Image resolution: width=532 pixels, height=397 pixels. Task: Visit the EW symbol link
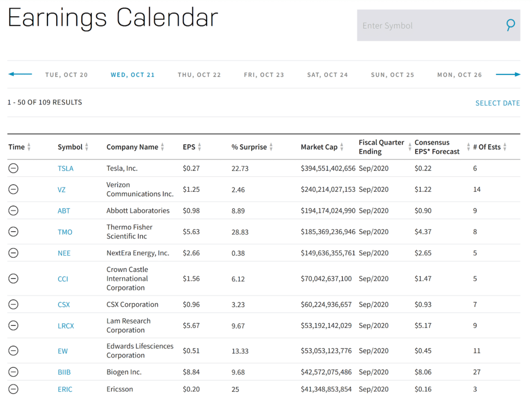click(63, 351)
